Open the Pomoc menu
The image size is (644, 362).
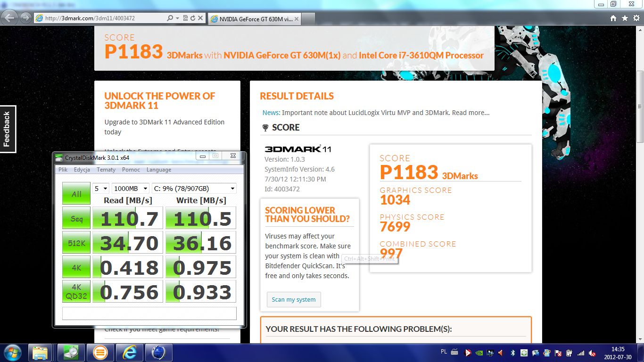pos(131,170)
